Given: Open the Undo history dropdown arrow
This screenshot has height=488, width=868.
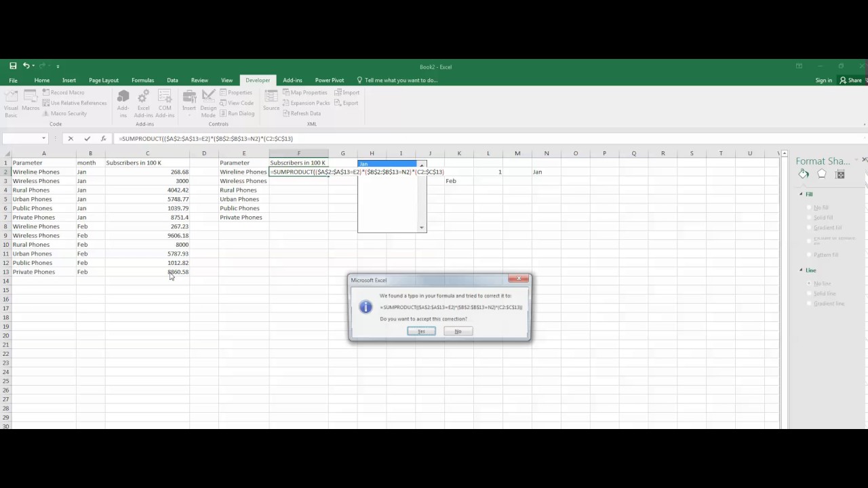Looking at the screenshot, I should [x=34, y=66].
